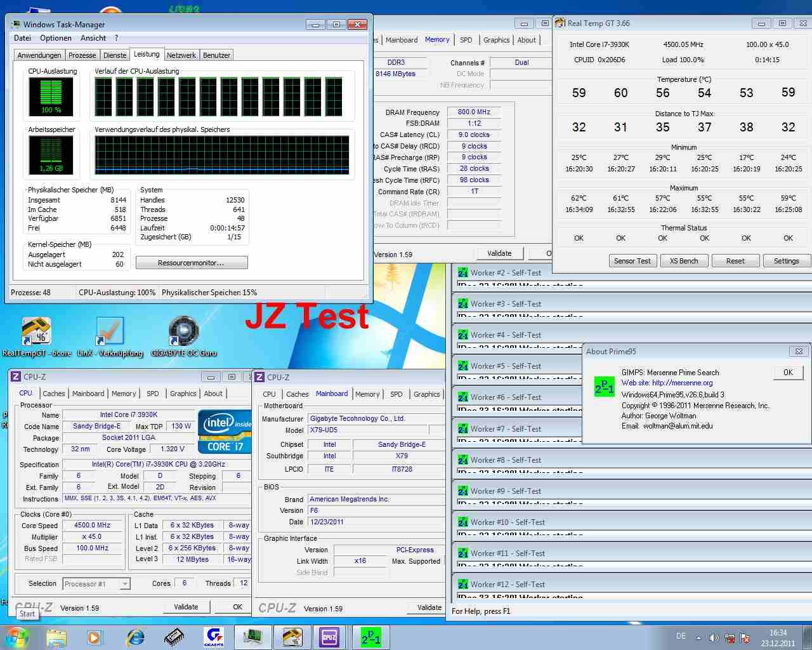Click the BIOS Date 12/23/2011 field

[x=377, y=522]
